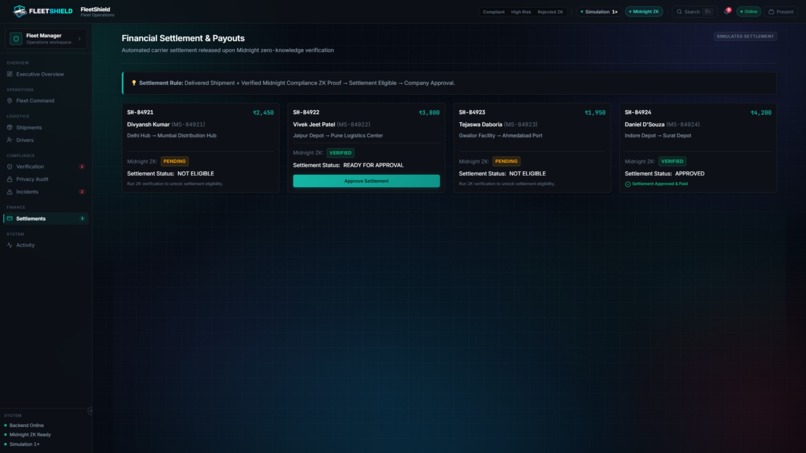
Task: Click the search magnifier icon
Action: [x=679, y=11]
